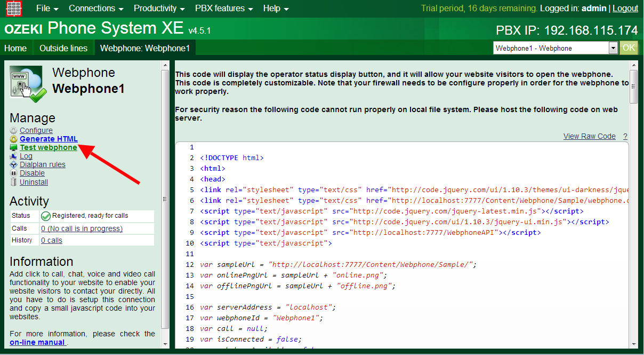Click the Dialplan rules icon
Image resolution: width=644 pixels, height=355 pixels.
click(14, 164)
